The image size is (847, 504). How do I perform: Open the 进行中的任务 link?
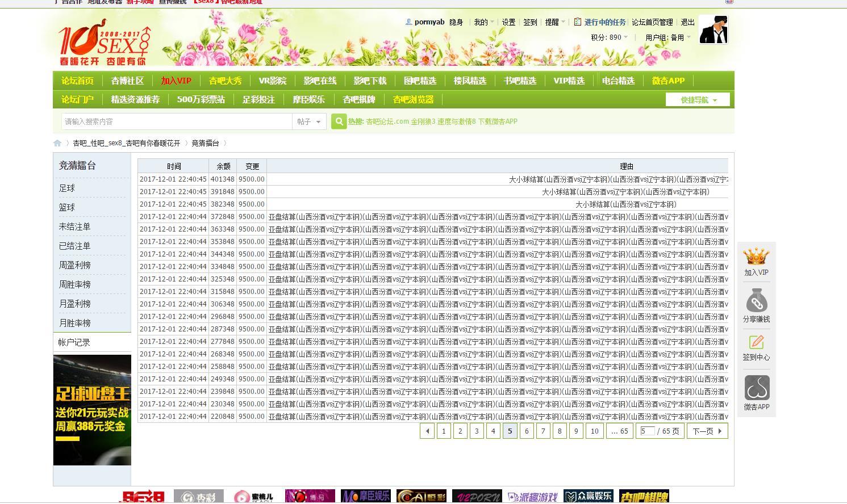pos(605,22)
